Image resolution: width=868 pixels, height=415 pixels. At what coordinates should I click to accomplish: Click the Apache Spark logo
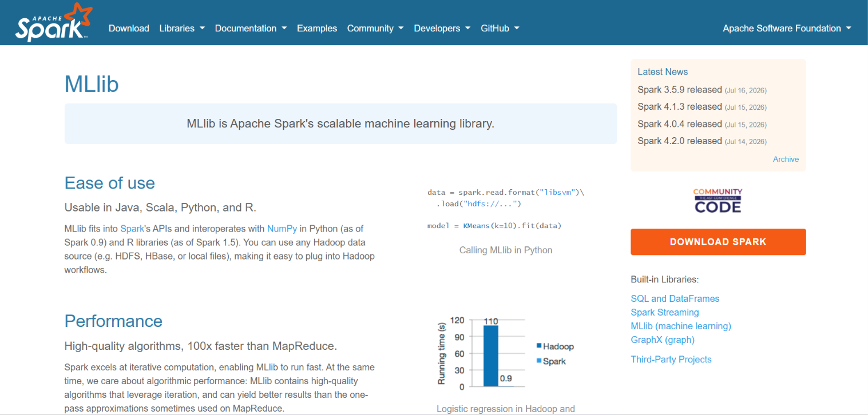(54, 23)
